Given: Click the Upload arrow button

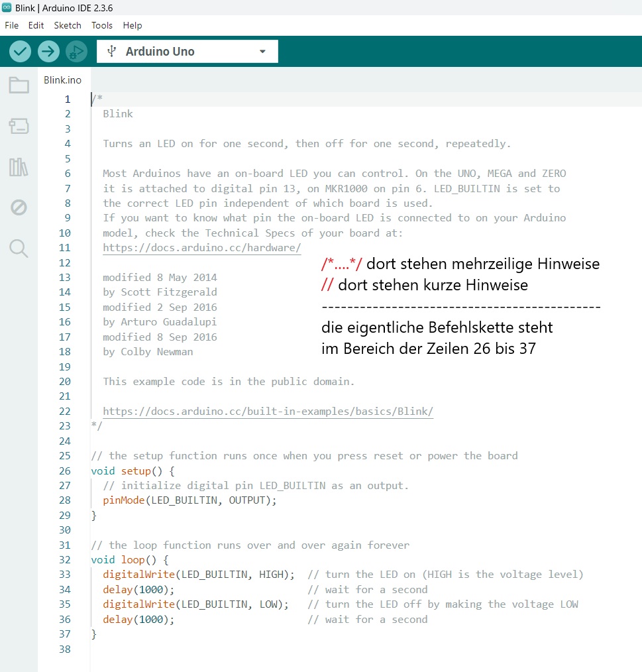Looking at the screenshot, I should (48, 52).
